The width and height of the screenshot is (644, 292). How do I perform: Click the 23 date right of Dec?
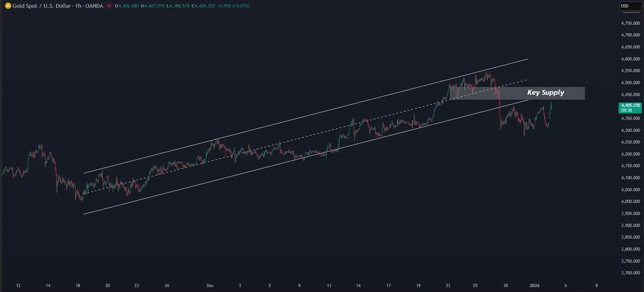point(448,286)
